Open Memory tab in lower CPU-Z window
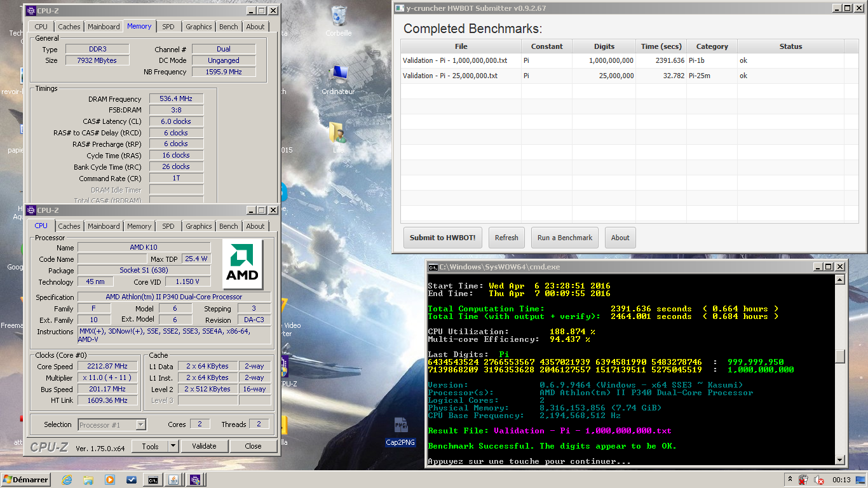The height and width of the screenshot is (488, 868). pos(139,226)
